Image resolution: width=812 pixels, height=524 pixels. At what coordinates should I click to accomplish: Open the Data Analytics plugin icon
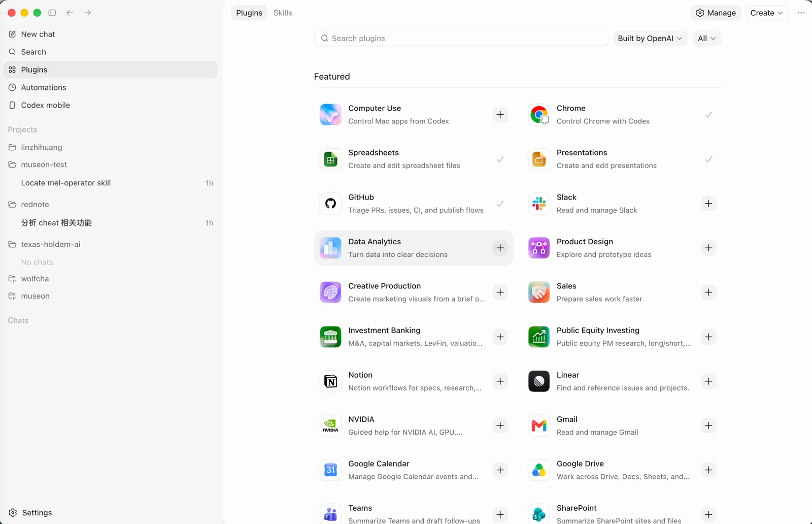330,248
